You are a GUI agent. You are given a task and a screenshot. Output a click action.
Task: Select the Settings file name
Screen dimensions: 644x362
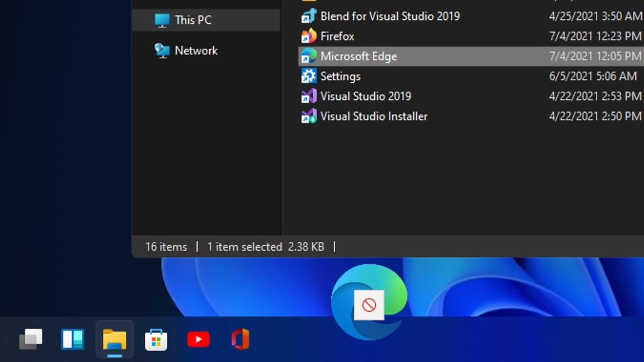[341, 76]
